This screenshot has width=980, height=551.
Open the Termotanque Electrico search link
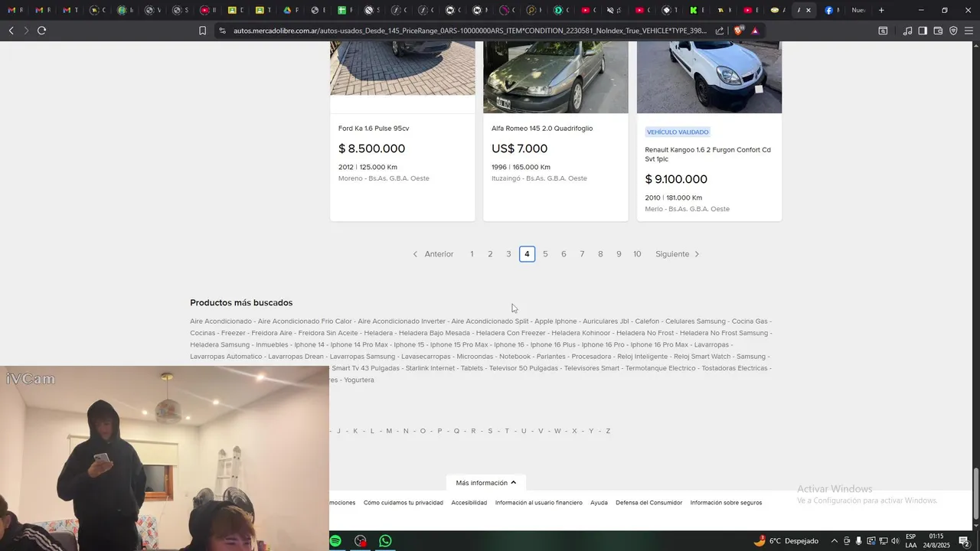click(661, 368)
